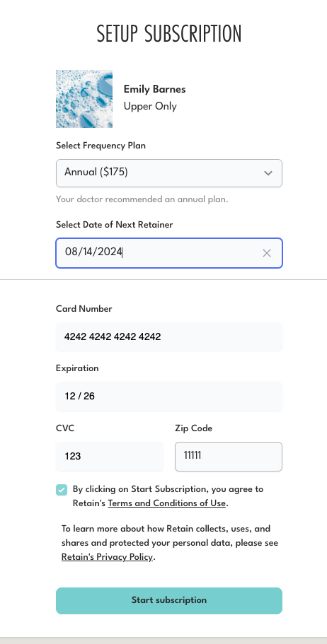Click the Start subscription button

pos(169,600)
